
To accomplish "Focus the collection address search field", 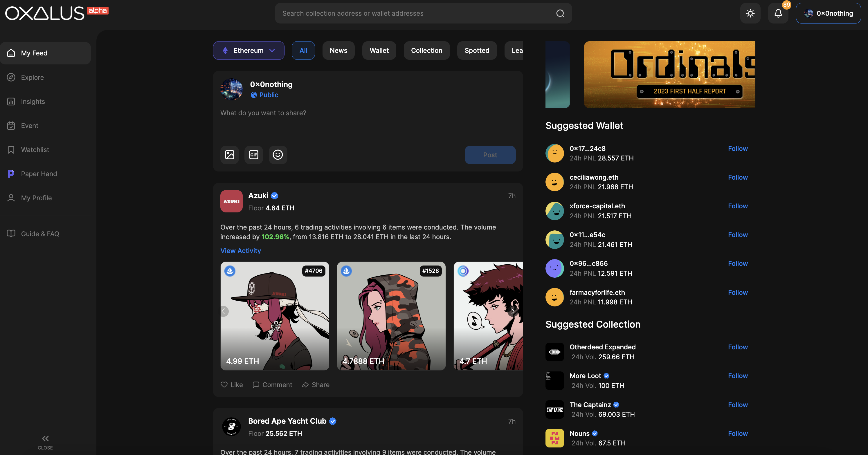I will (423, 13).
